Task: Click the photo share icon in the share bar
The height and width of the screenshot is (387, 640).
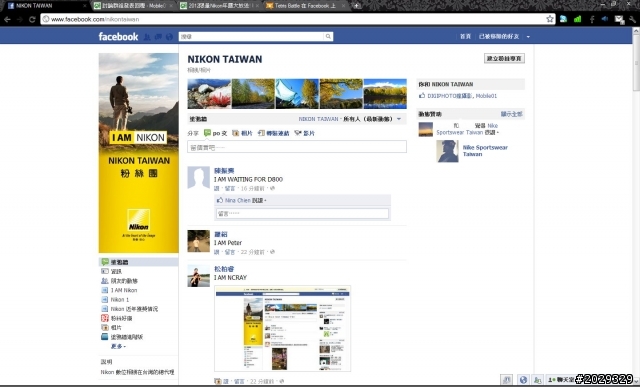Action: tap(236, 133)
